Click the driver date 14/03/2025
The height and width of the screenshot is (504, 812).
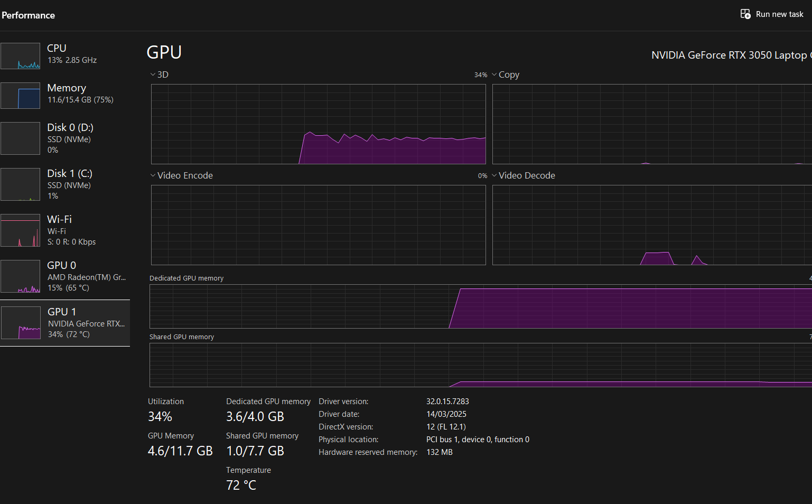(x=446, y=414)
